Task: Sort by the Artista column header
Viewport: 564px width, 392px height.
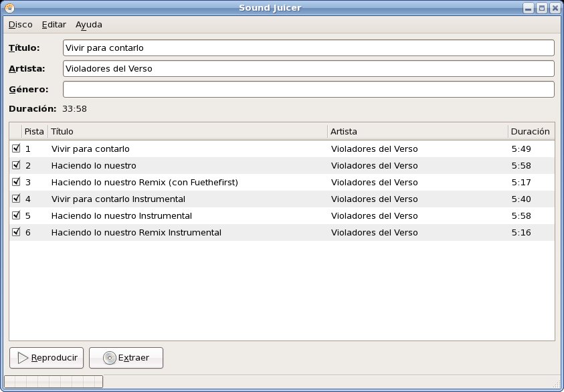Action: (x=417, y=132)
